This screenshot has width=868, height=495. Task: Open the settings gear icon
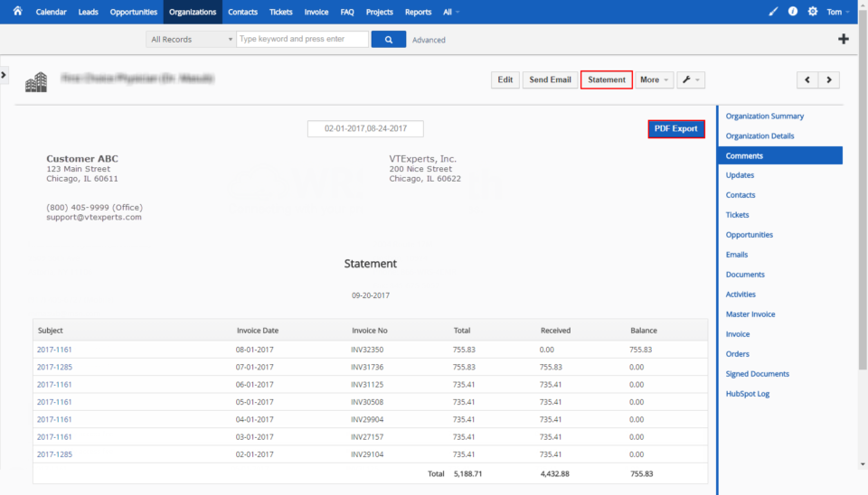pos(812,11)
